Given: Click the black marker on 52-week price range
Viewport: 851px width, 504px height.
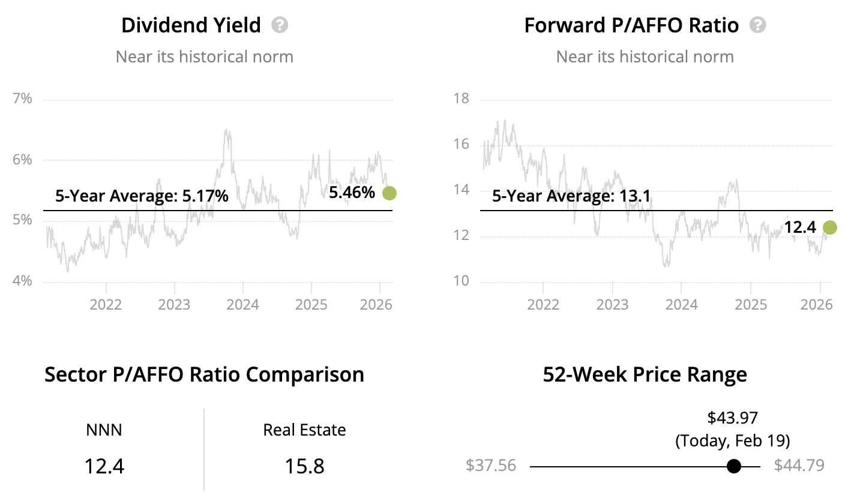Looking at the screenshot, I should [x=733, y=466].
